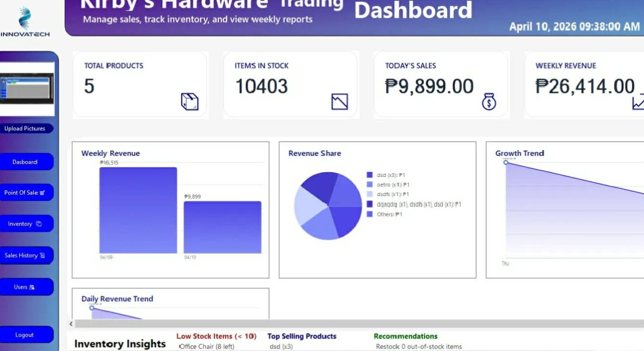Go to Inventory

tap(25, 224)
